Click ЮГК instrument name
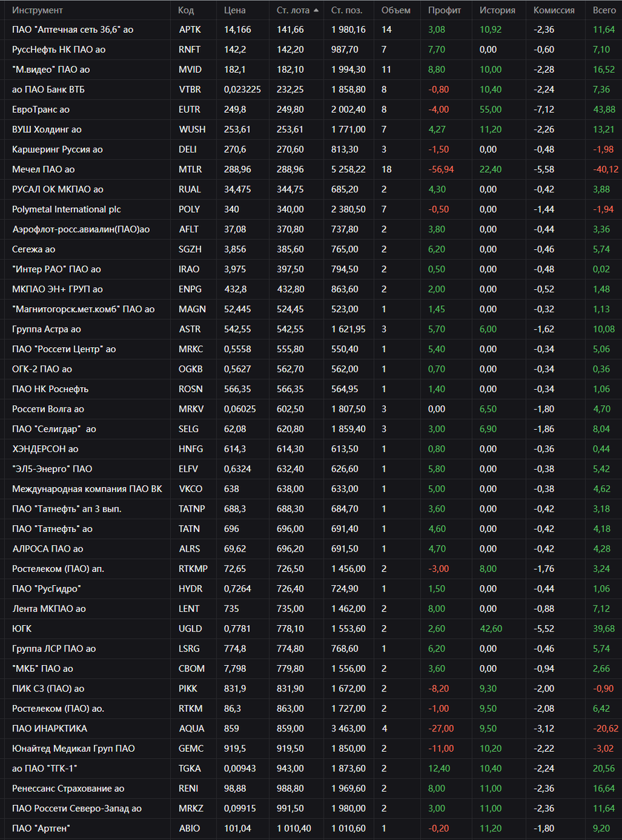The height and width of the screenshot is (840, 622). [x=22, y=629]
